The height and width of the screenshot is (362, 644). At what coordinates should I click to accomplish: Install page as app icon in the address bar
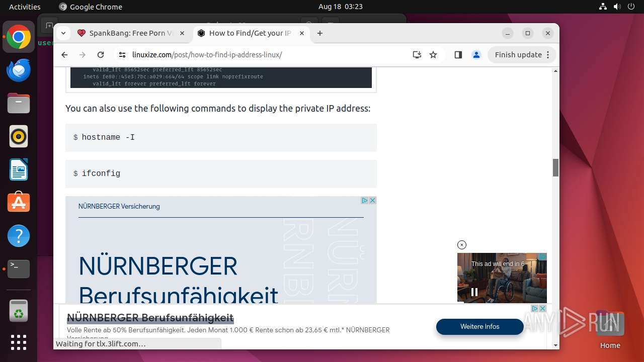pyautogui.click(x=417, y=55)
